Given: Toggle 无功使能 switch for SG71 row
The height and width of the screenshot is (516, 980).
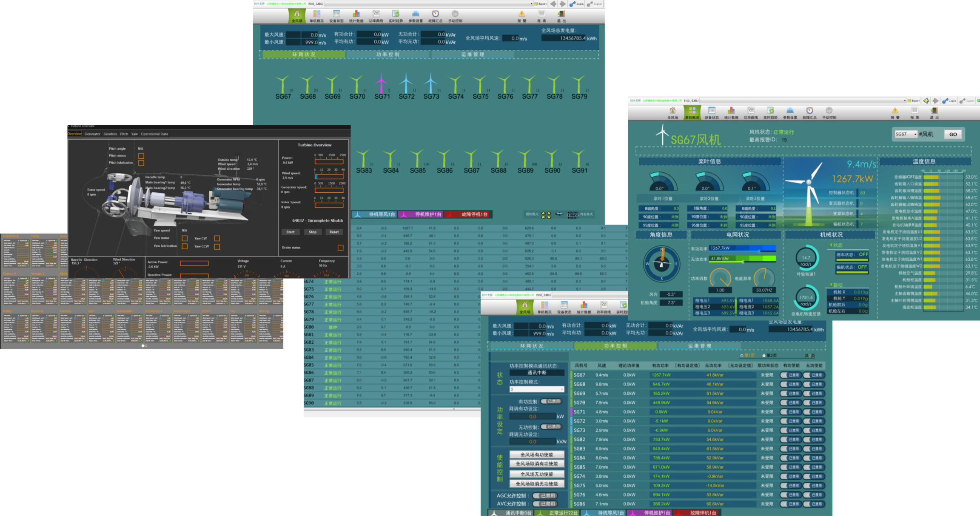Looking at the screenshot, I should click(814, 412).
